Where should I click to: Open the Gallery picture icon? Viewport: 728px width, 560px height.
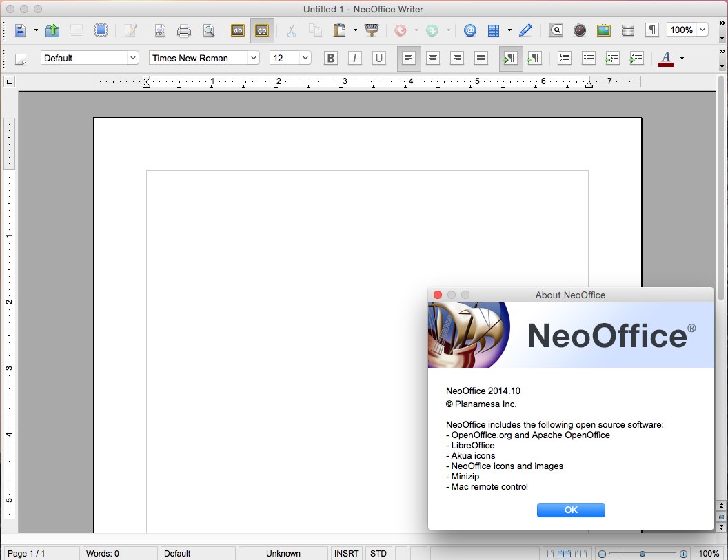604,30
